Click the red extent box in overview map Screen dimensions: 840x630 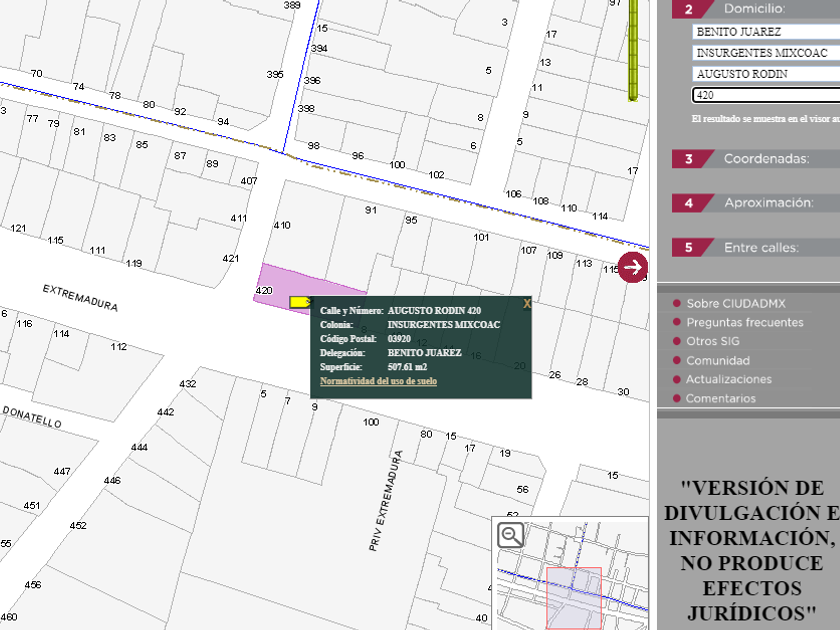[x=573, y=598]
